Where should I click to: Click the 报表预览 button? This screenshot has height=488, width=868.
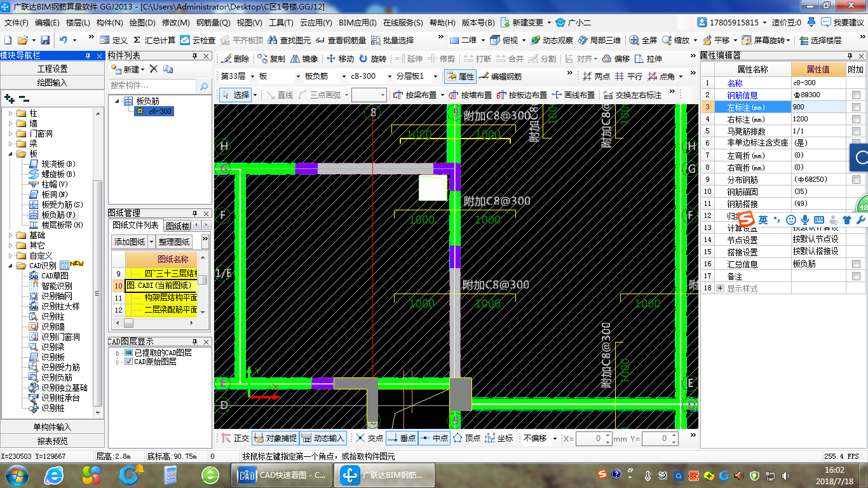(x=52, y=441)
